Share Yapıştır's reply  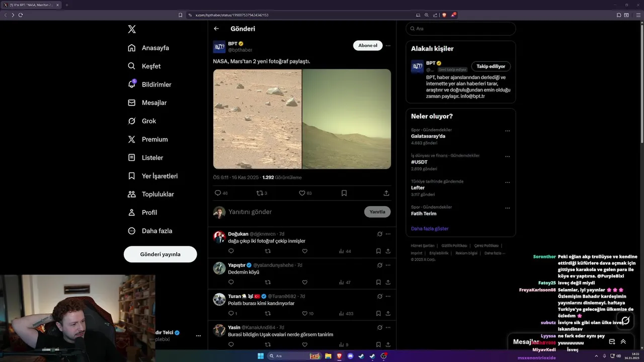point(388,282)
